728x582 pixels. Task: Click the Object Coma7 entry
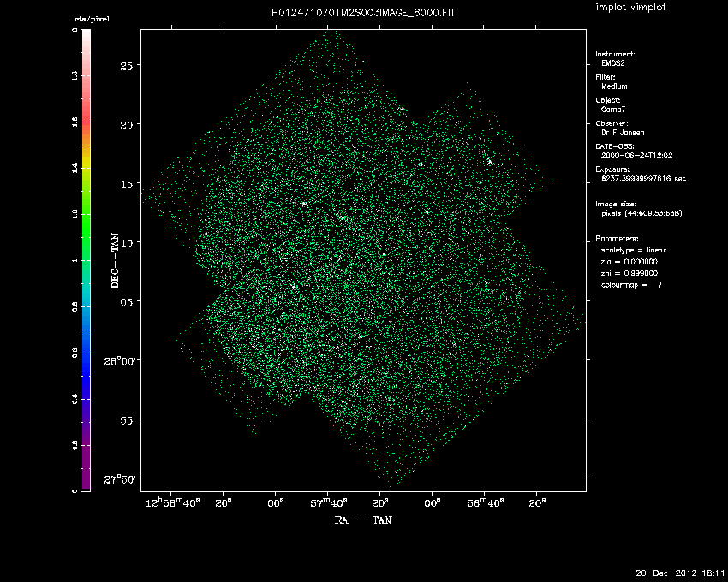613,110
